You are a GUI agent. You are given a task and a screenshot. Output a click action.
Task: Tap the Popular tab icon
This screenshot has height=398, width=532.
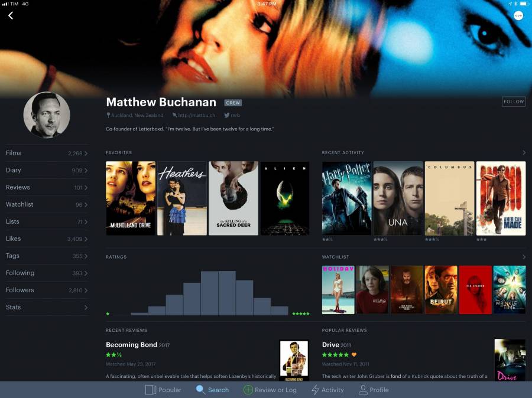click(150, 390)
